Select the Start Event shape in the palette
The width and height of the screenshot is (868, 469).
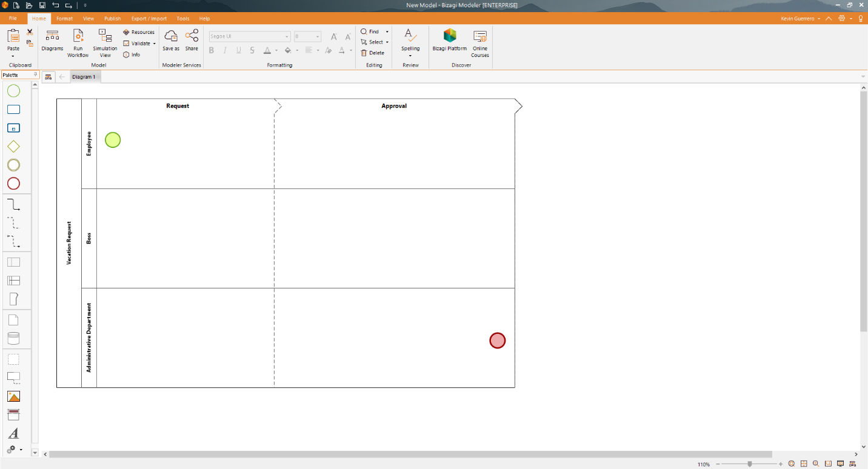tap(13, 91)
